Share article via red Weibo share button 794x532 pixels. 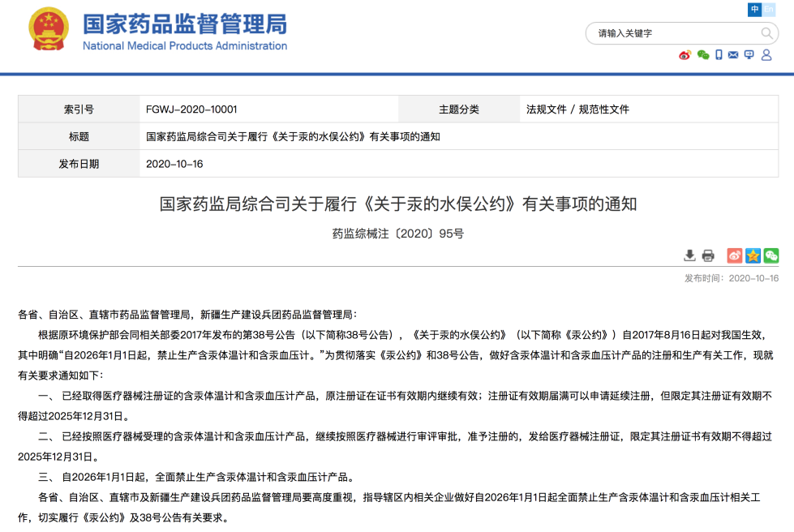tap(735, 255)
